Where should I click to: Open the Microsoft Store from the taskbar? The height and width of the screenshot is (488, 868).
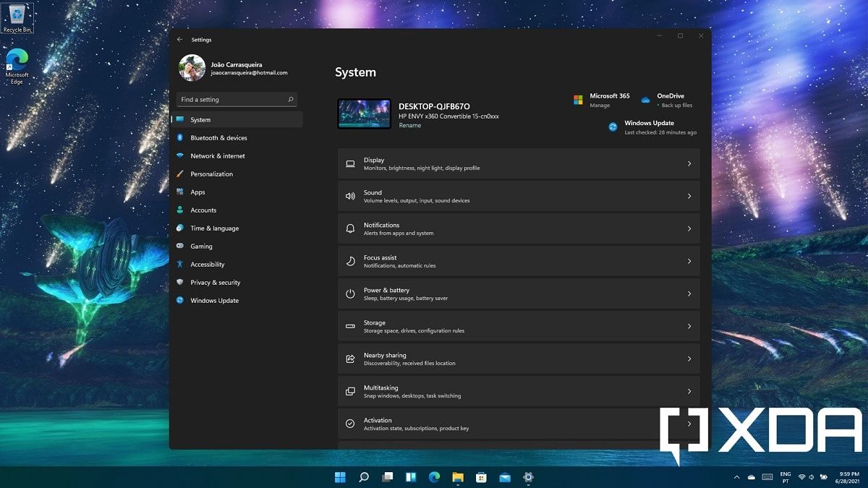click(480, 478)
